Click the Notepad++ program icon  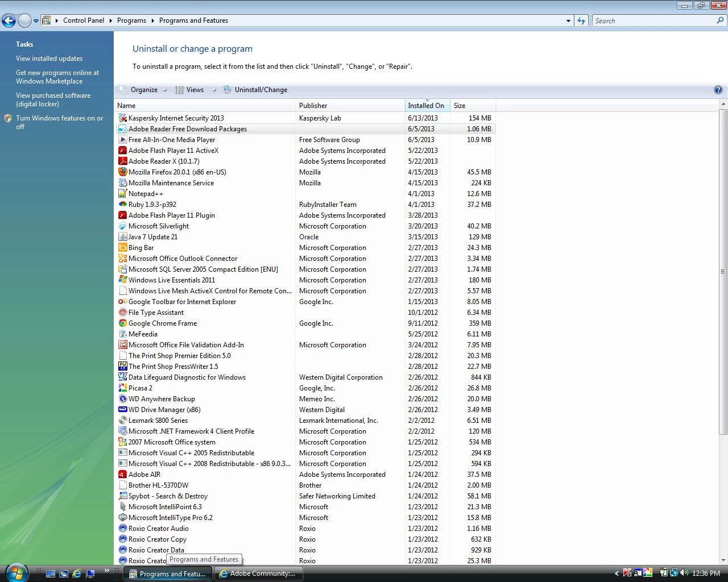tap(122, 194)
